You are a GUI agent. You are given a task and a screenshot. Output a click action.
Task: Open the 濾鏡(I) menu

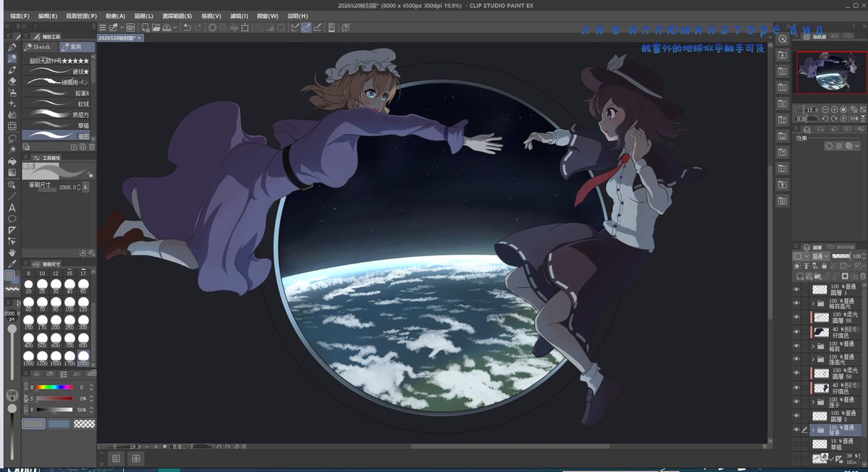tap(239, 16)
